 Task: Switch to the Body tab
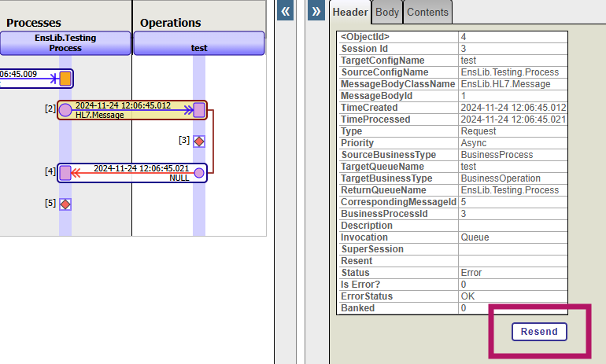[386, 12]
